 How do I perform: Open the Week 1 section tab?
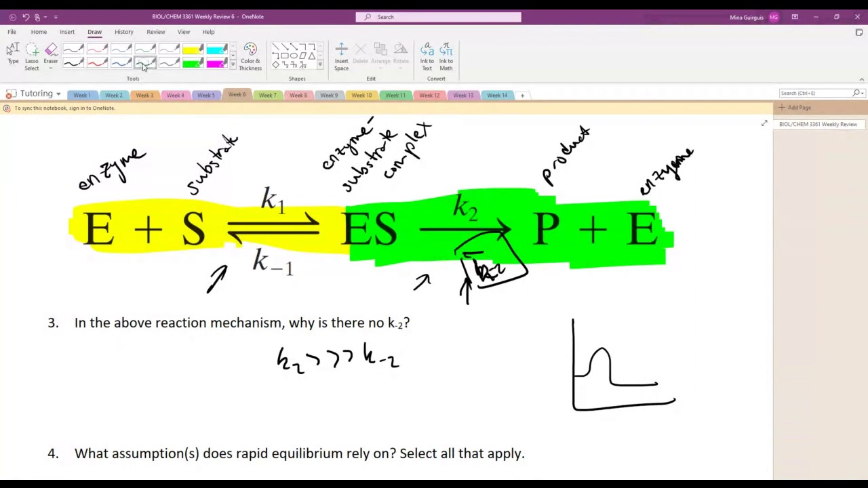pyautogui.click(x=82, y=96)
